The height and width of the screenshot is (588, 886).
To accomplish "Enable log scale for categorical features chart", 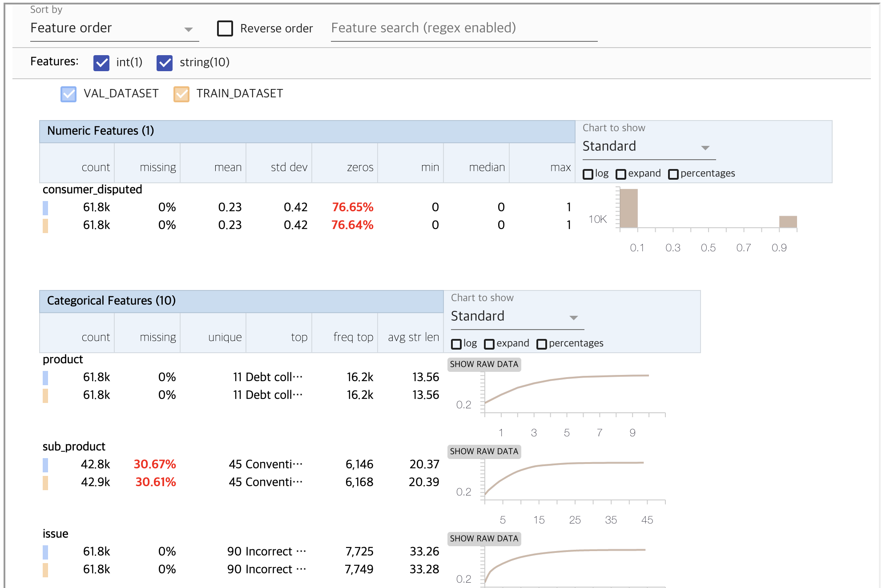I will pyautogui.click(x=456, y=344).
